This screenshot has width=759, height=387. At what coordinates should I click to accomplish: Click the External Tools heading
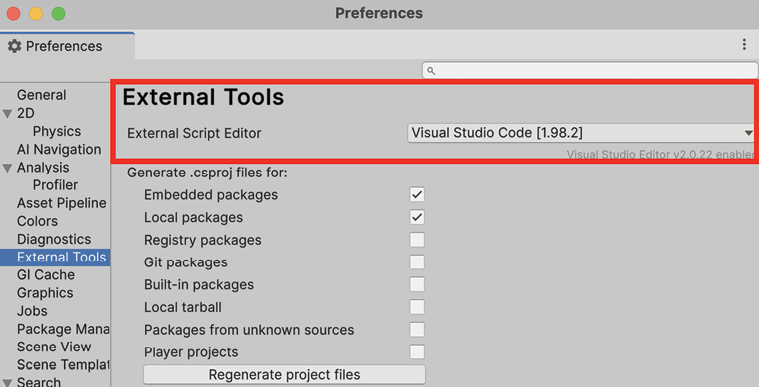[203, 97]
